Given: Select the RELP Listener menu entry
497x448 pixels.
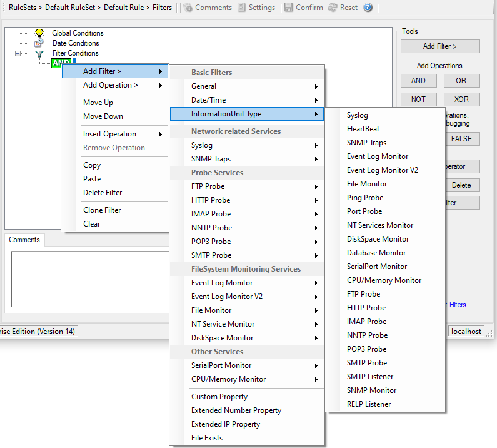Looking at the screenshot, I should pyautogui.click(x=369, y=404).
